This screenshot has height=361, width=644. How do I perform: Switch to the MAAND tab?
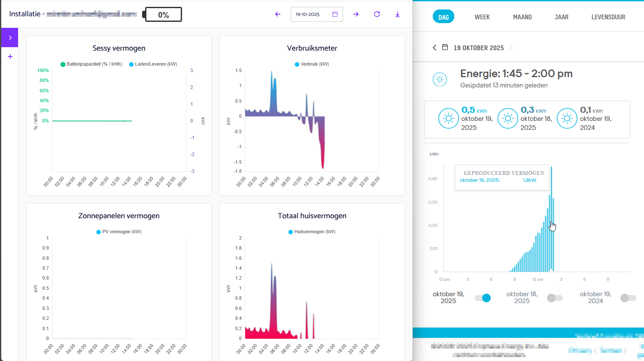coord(522,17)
